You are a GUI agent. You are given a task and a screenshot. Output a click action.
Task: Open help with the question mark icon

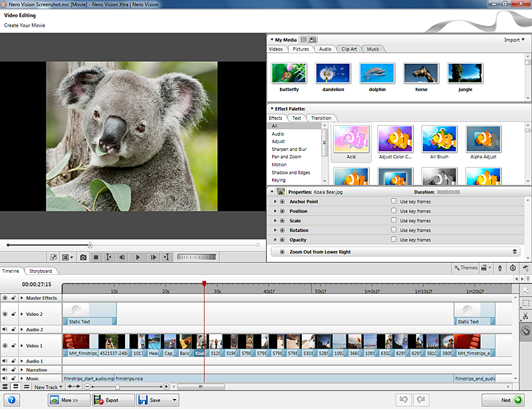pos(11,400)
